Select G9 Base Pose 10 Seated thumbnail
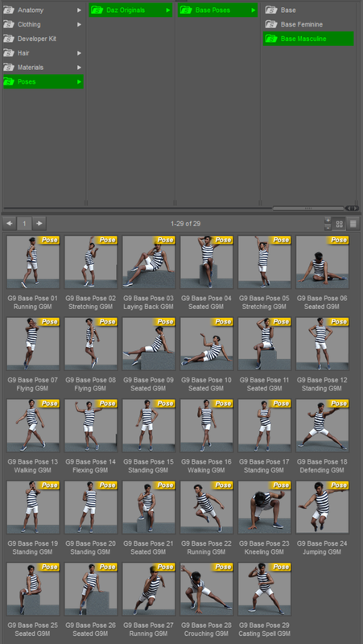 (207, 344)
